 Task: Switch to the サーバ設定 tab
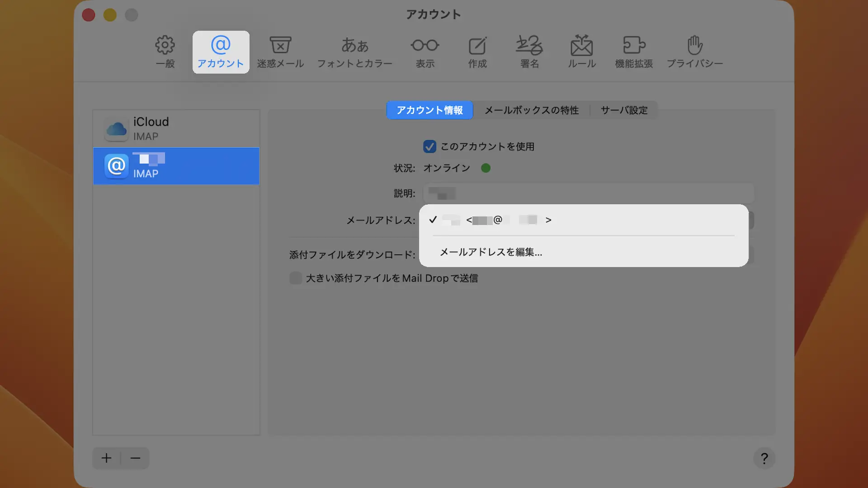[624, 110]
